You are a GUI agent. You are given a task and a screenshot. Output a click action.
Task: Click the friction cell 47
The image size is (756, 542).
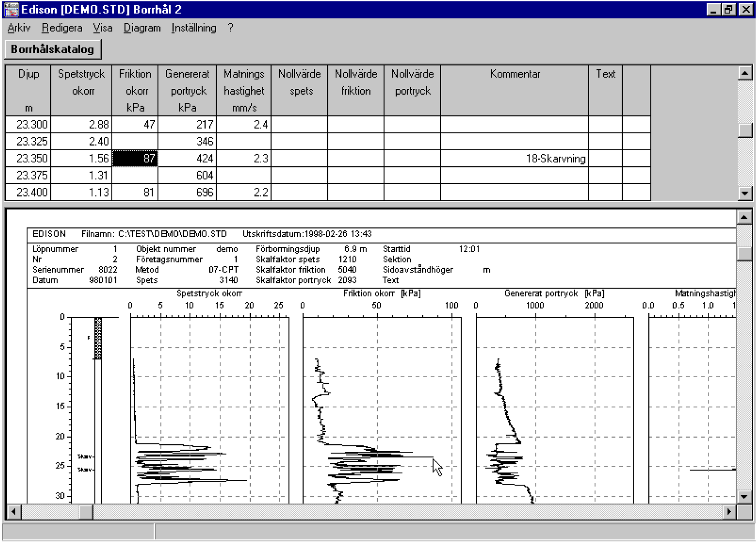[x=135, y=125]
